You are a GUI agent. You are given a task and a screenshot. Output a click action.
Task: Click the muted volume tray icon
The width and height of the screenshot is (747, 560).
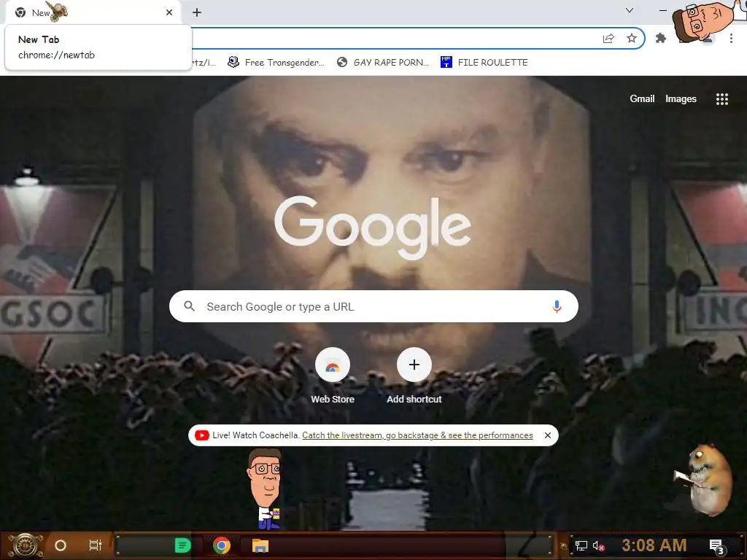(x=598, y=545)
